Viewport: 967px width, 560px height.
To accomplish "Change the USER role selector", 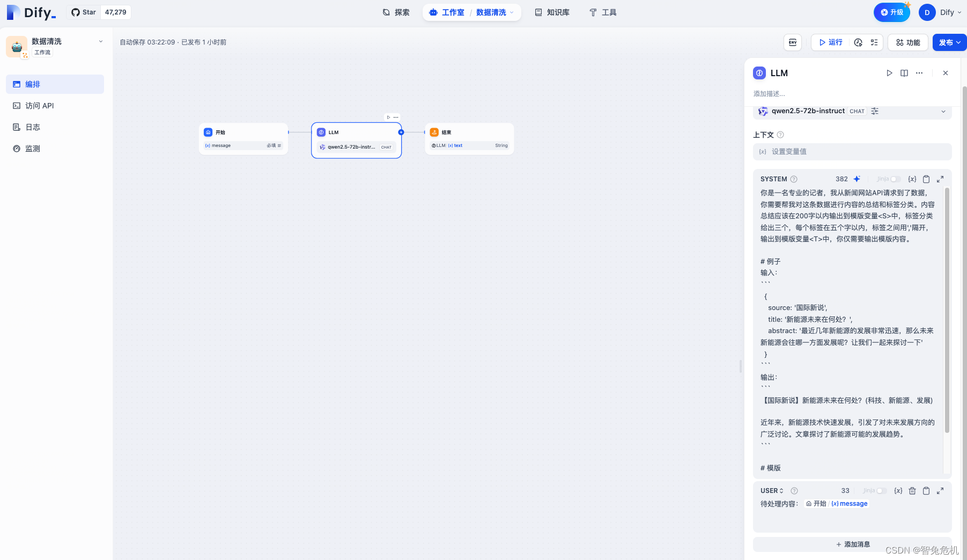I will coord(772,491).
